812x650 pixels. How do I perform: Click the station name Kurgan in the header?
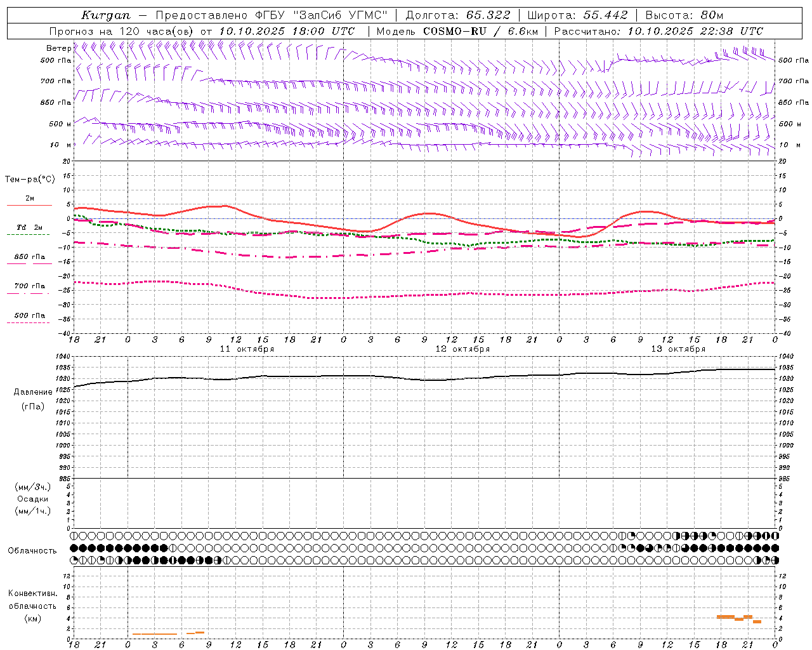pyautogui.click(x=106, y=15)
